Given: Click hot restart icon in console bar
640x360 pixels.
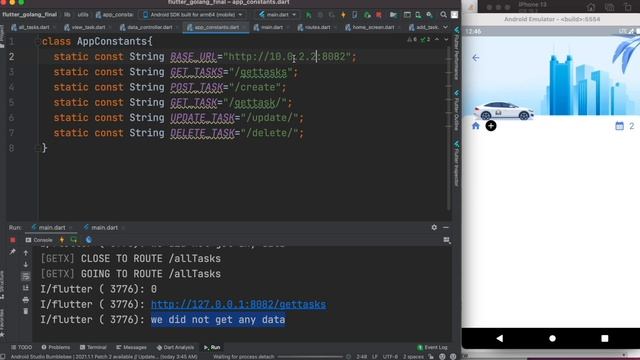Looking at the screenshot, I should pos(74,240).
